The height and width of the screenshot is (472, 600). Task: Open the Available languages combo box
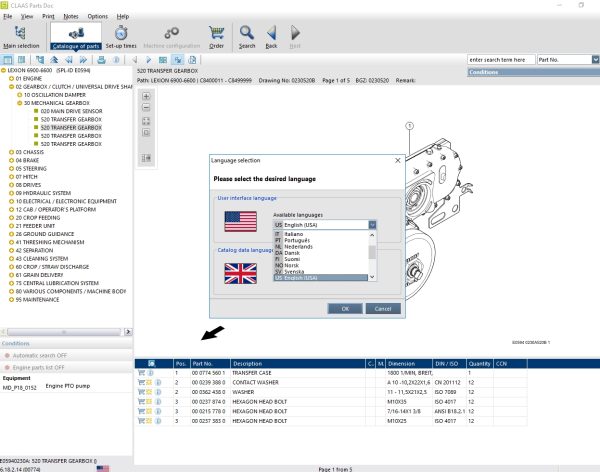point(371,226)
